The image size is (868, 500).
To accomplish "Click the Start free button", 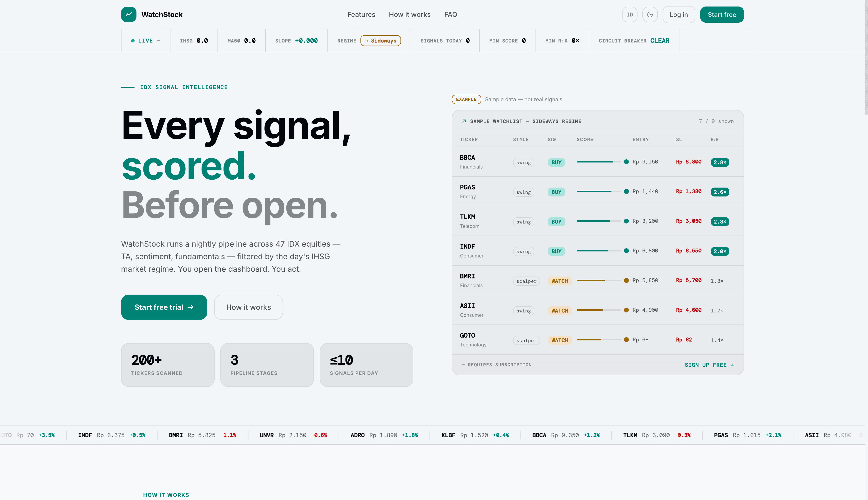I will pos(722,14).
